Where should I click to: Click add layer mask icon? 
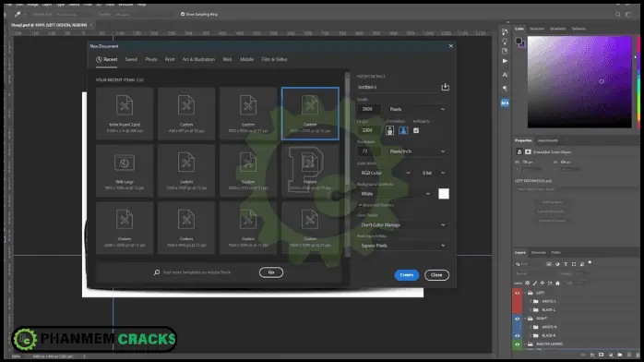click(602, 355)
